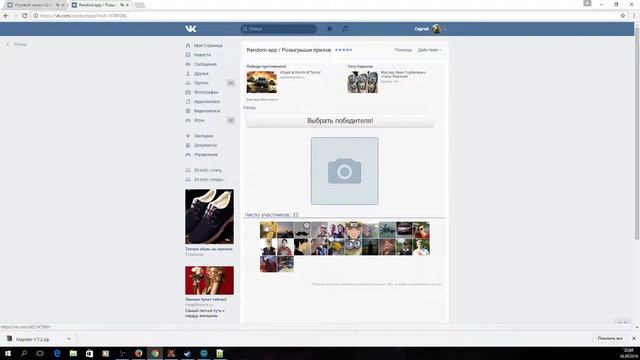Open the Windows Start menu
Image resolution: width=640 pixels, height=360 pixels.
coord(8,353)
